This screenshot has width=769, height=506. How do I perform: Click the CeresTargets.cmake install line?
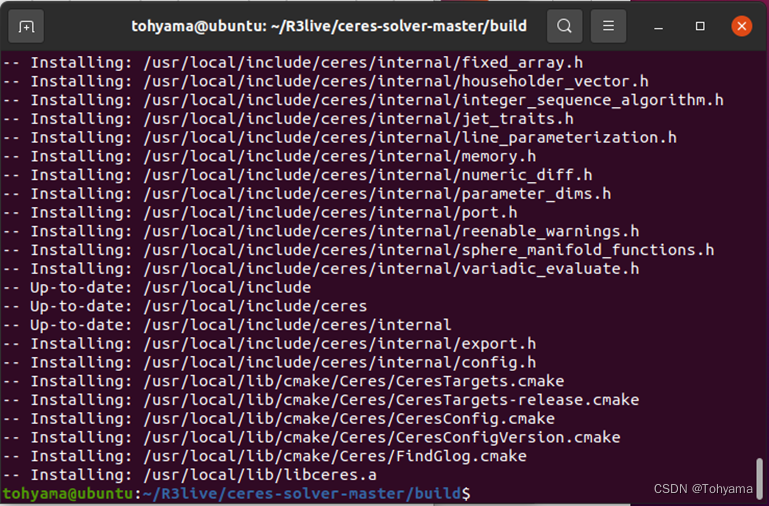[x=283, y=381]
